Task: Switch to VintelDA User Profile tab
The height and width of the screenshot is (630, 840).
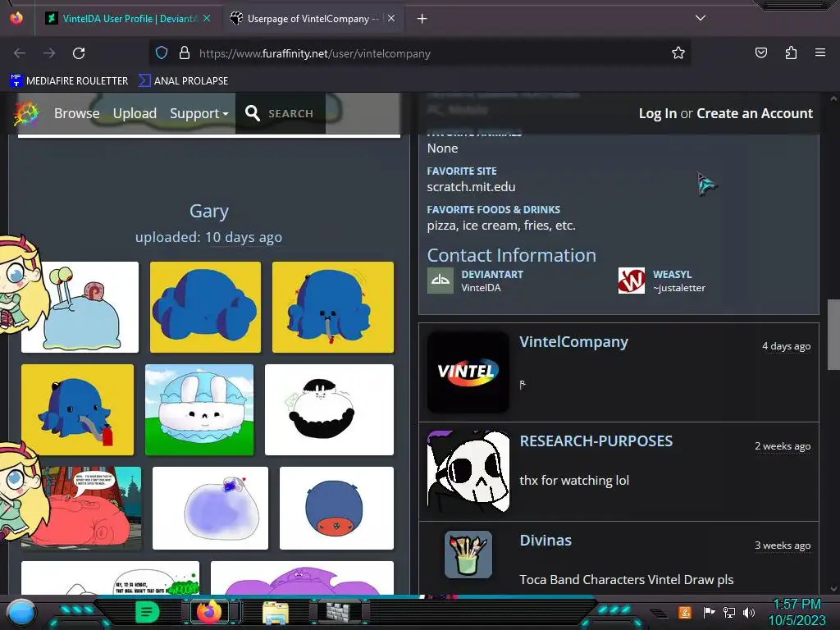Action: tap(127, 19)
